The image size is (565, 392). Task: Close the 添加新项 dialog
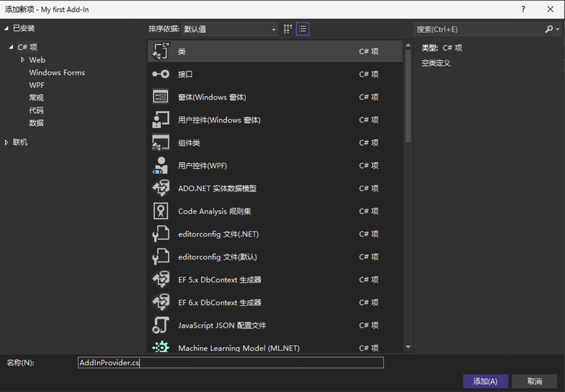coord(550,9)
